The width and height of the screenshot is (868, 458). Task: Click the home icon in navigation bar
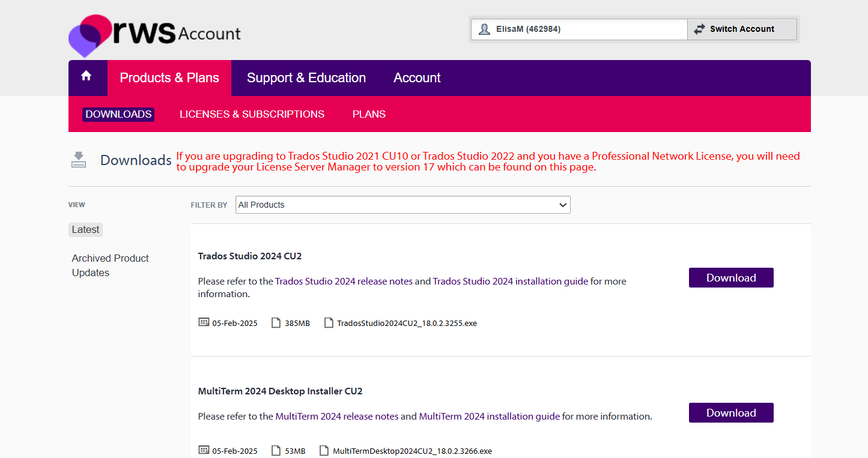[86, 76]
